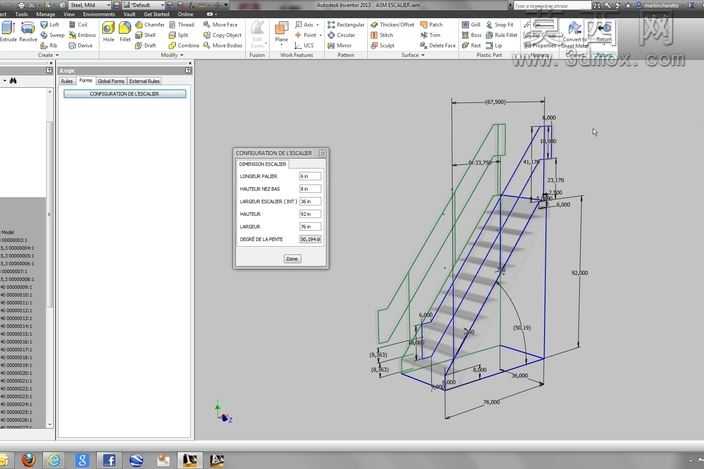Open the Vault ribbon tab

[129, 14]
